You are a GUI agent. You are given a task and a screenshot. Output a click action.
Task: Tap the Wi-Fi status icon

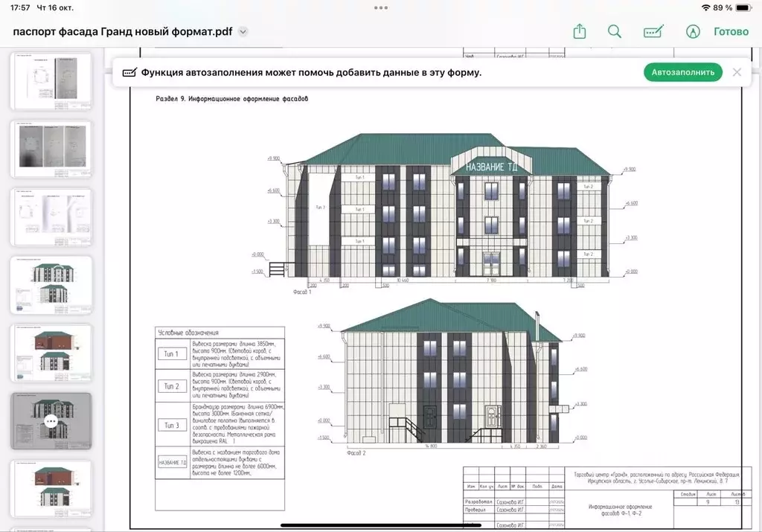point(705,7)
